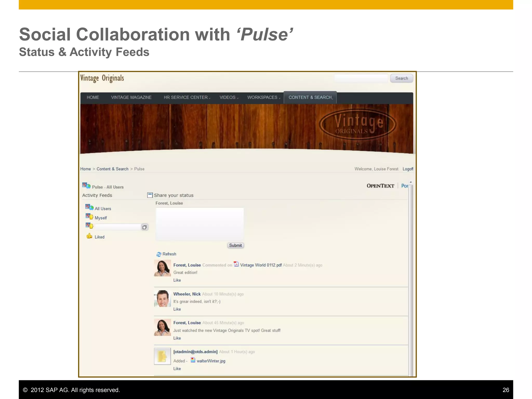Like Louise's 'Great edition!' comment
Screen dimensions: 532x399
point(177,280)
